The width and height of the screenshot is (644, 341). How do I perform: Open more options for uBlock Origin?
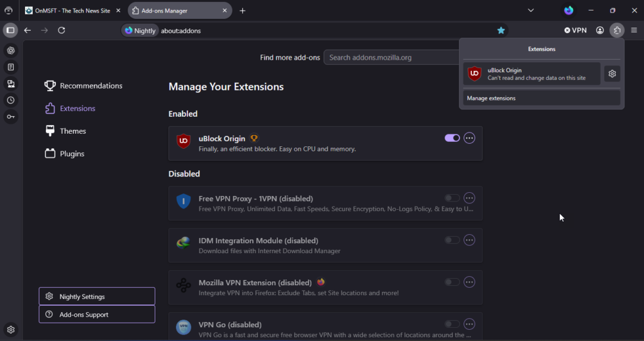click(469, 138)
